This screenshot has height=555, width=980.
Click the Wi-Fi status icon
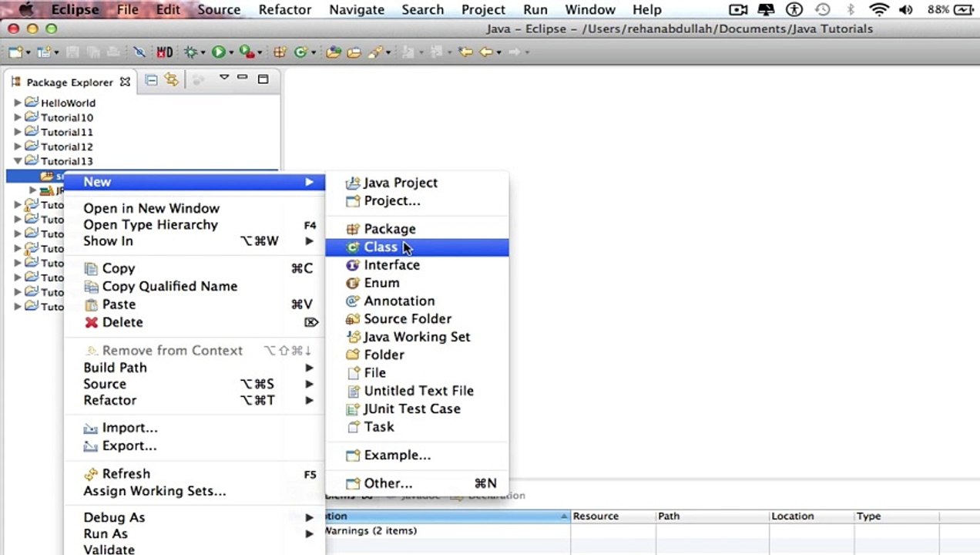tap(878, 9)
